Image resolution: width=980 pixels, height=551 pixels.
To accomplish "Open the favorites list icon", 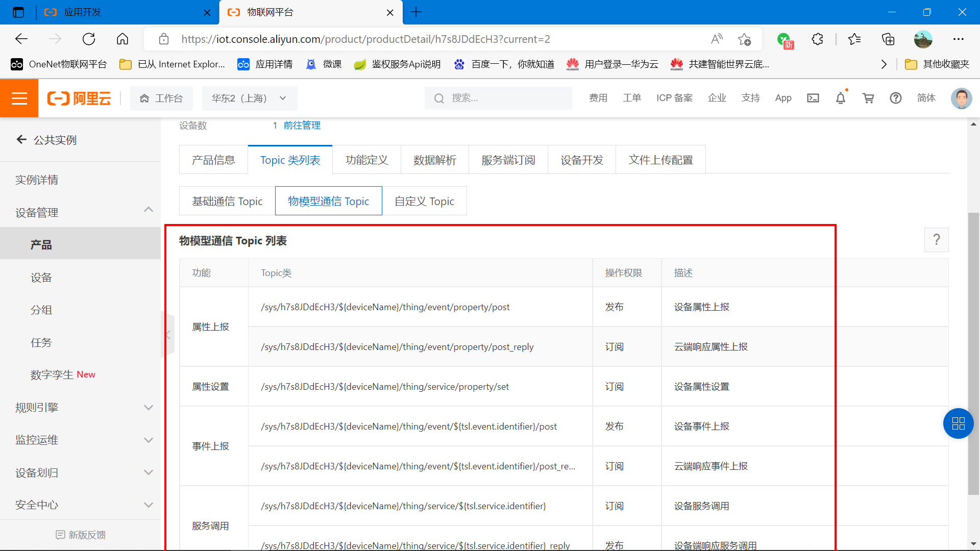I will click(x=854, y=39).
